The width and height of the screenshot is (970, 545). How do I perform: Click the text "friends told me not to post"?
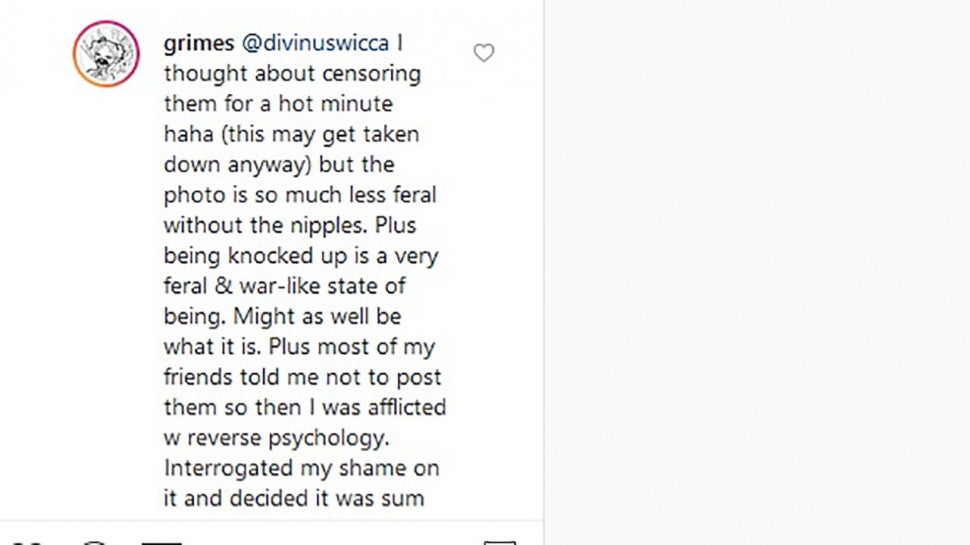coord(302,377)
